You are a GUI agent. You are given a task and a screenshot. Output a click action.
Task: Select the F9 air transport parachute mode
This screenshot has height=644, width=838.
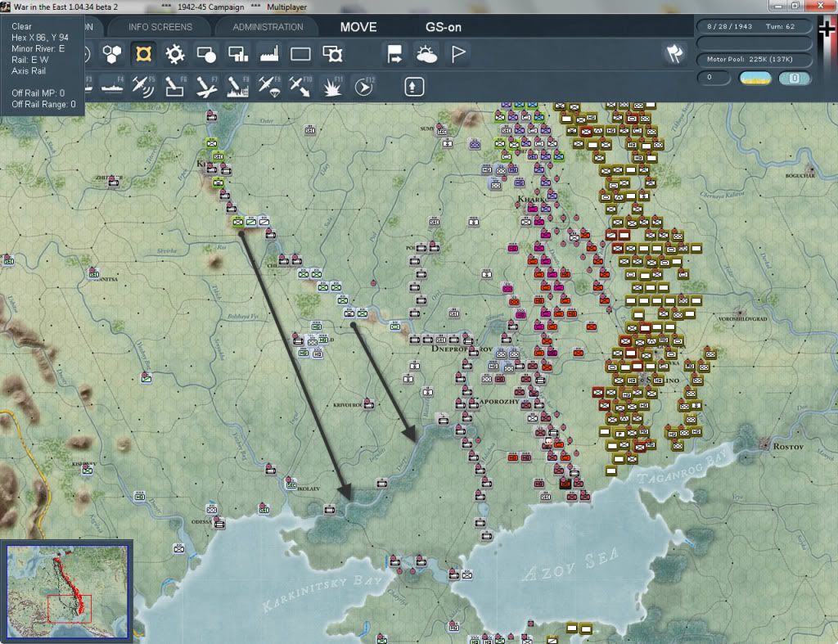pyautogui.click(x=268, y=87)
